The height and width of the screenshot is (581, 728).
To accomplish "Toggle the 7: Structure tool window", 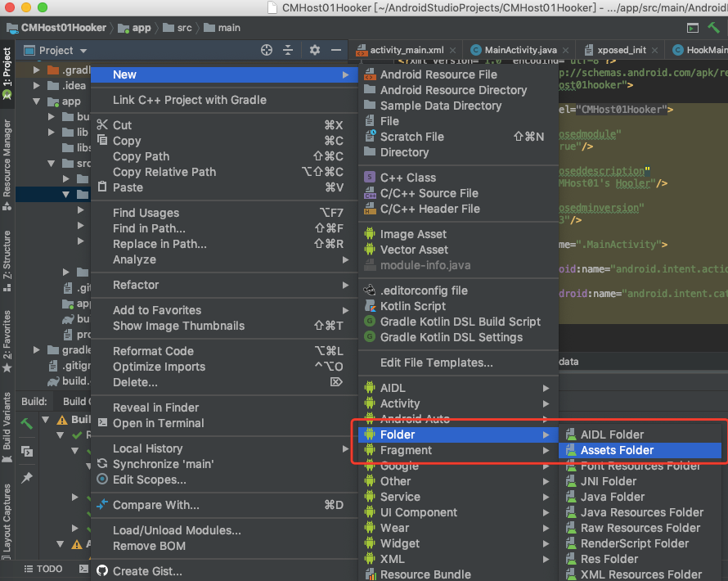I will click(x=7, y=262).
